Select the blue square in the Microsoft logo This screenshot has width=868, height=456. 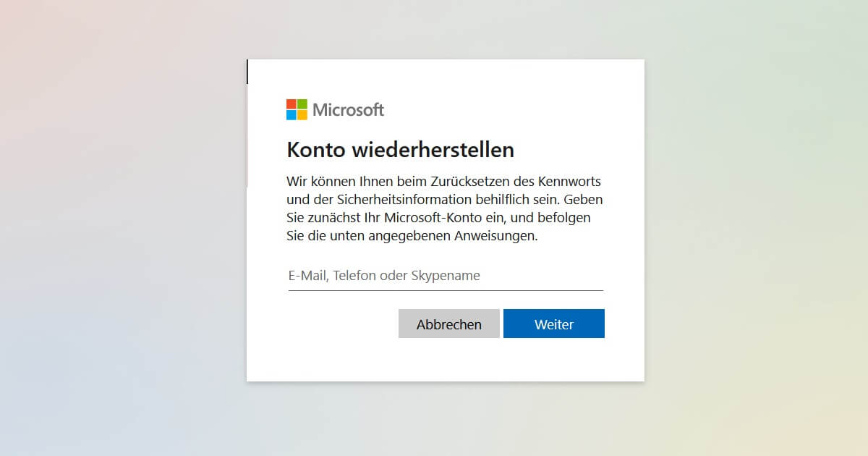point(292,116)
